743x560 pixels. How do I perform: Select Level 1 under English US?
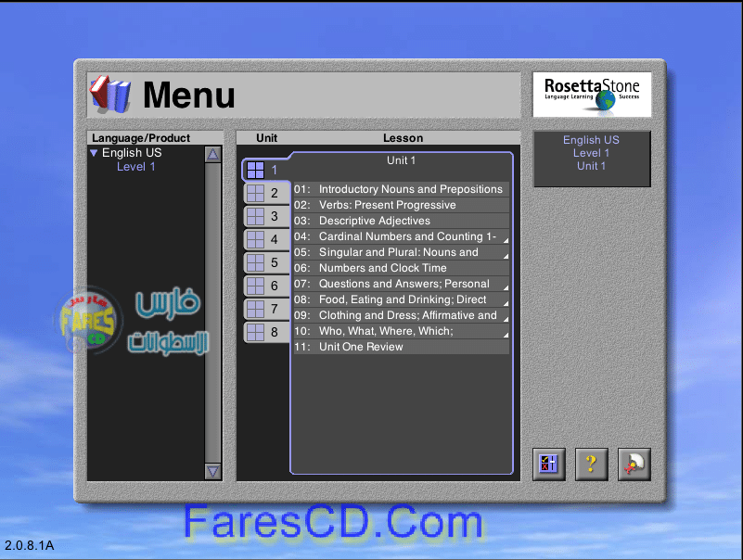[x=136, y=167]
